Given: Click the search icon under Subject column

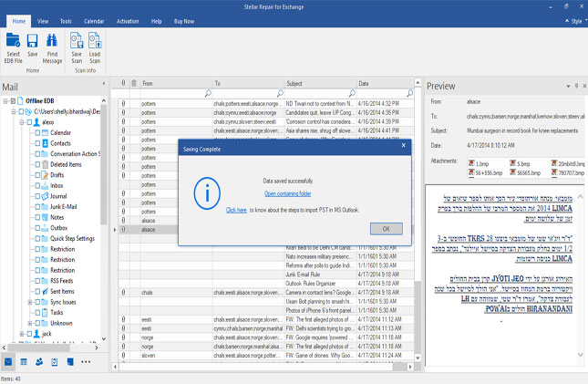Looking at the screenshot, I should [352, 93].
